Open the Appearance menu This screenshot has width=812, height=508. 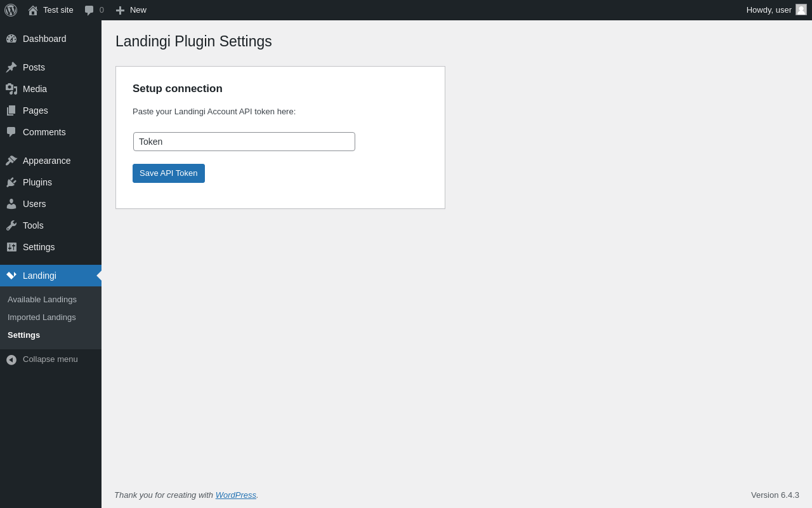(x=46, y=161)
